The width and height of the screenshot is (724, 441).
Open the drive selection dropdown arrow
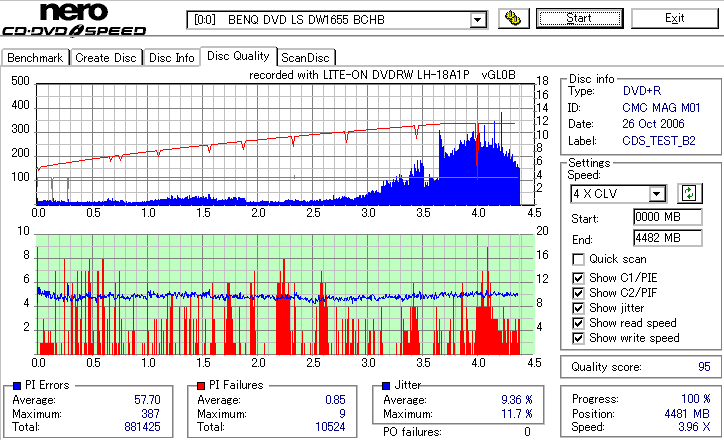tap(477, 20)
